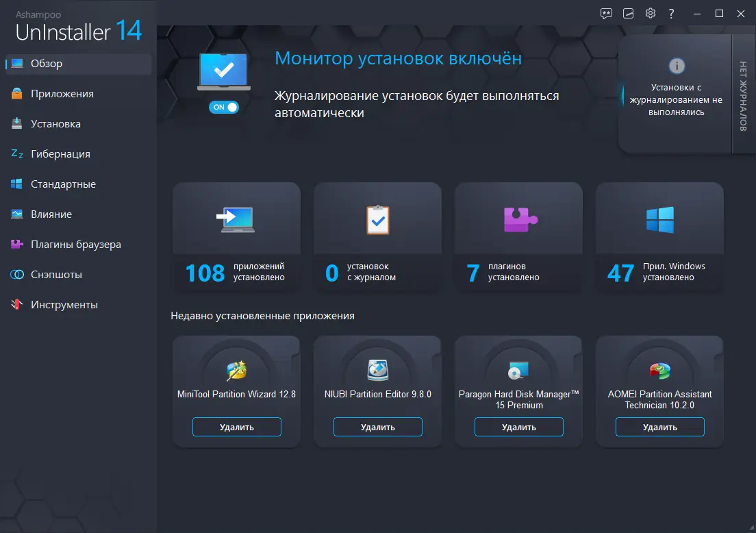Удалить Paragon Hard Disk Manager 15 Premium
Screen dimensions: 756x533
click(x=519, y=427)
